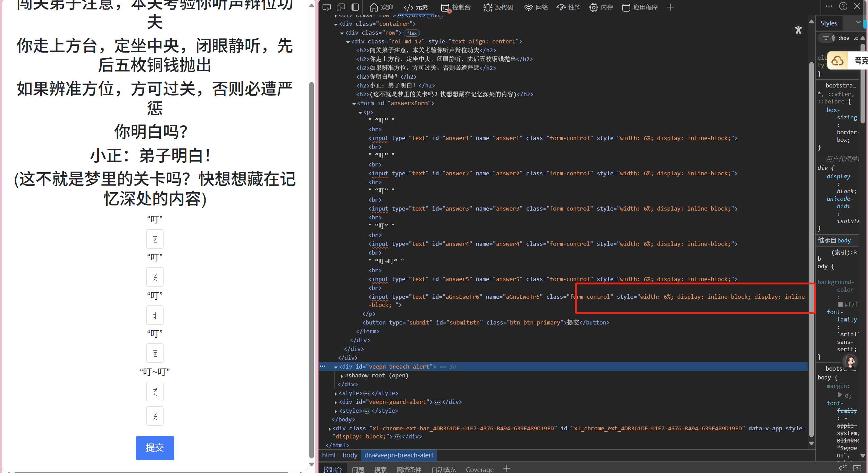Open the DevTools more options menu
Screen dimensions: 868x473
(829, 6)
